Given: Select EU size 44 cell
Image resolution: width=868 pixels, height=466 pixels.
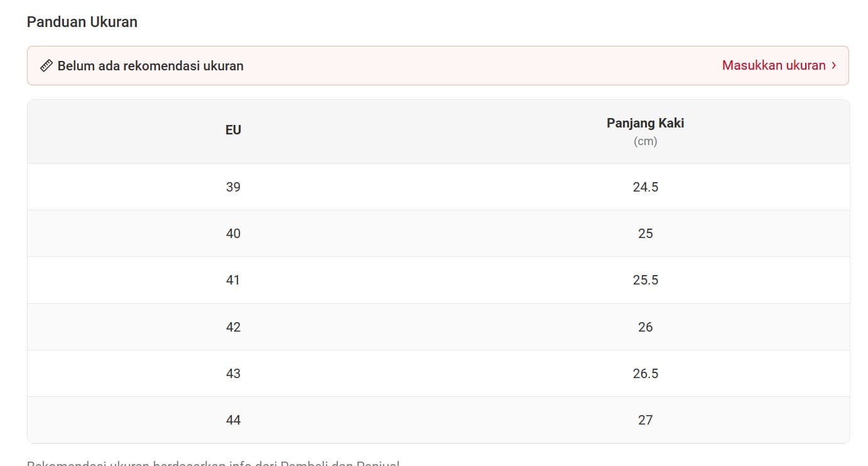Looking at the screenshot, I should click(233, 420).
